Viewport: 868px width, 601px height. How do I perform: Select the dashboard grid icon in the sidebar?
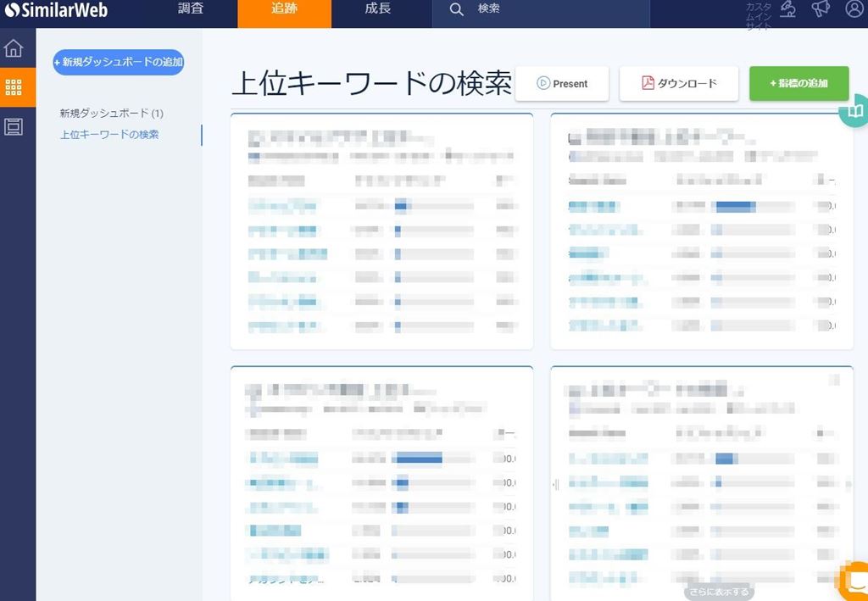tap(14, 87)
